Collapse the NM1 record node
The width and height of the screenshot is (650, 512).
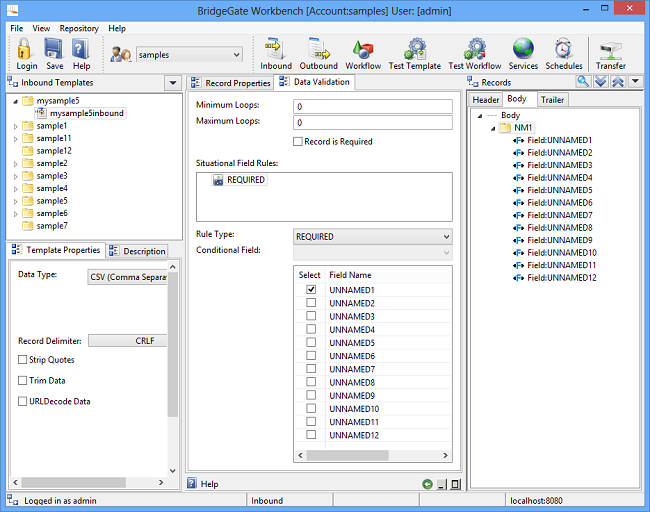click(x=493, y=128)
